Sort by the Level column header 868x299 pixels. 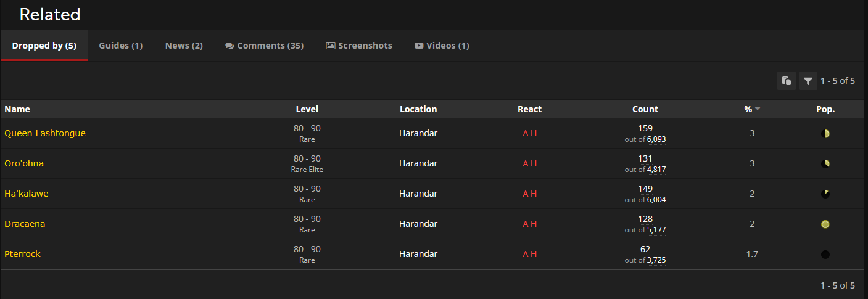coord(307,109)
